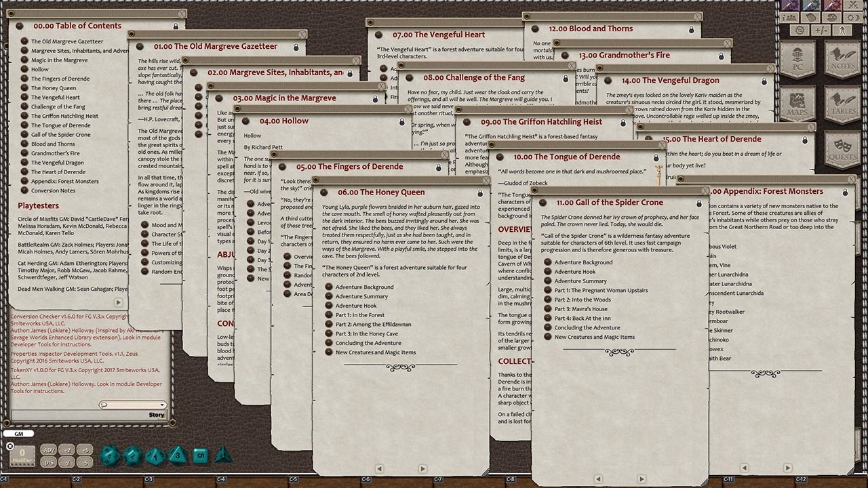
Task: Open Conversion Notes from the Table of Contents
Action: click(53, 190)
